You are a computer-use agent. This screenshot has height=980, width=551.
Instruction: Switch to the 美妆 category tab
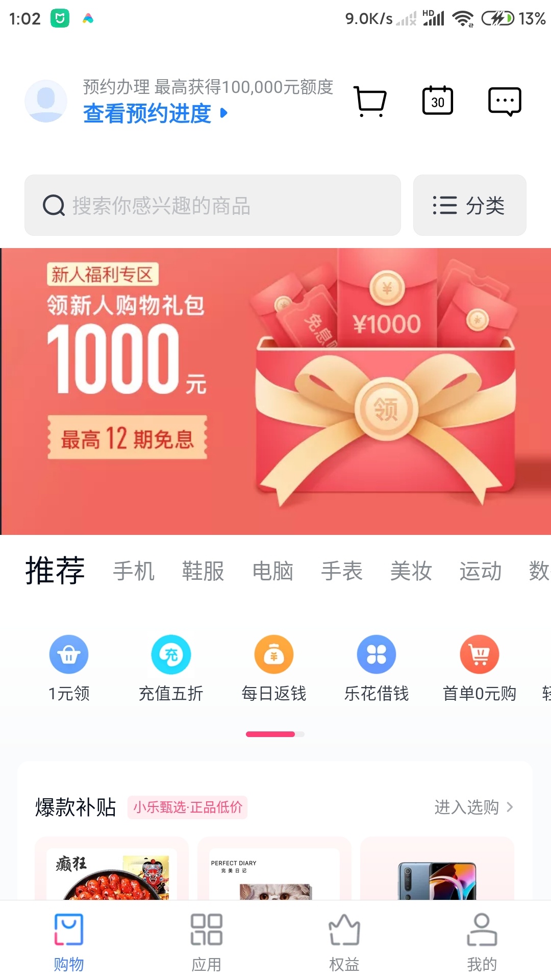click(411, 571)
